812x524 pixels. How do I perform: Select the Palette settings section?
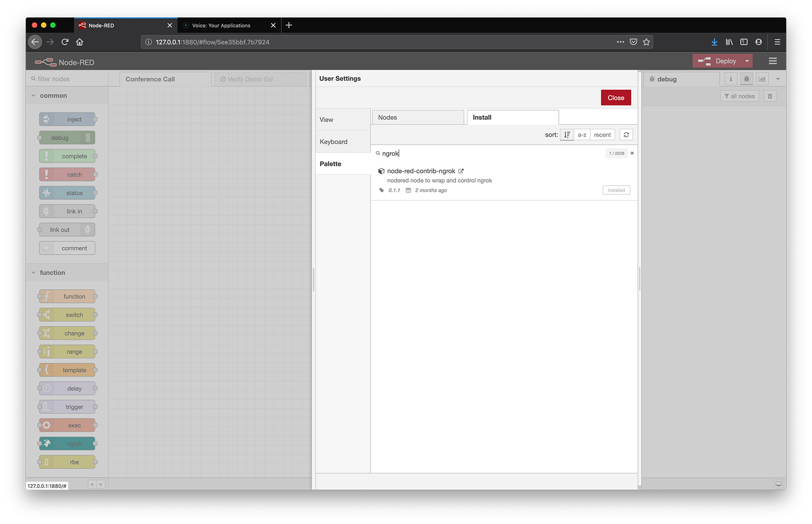tap(343, 164)
